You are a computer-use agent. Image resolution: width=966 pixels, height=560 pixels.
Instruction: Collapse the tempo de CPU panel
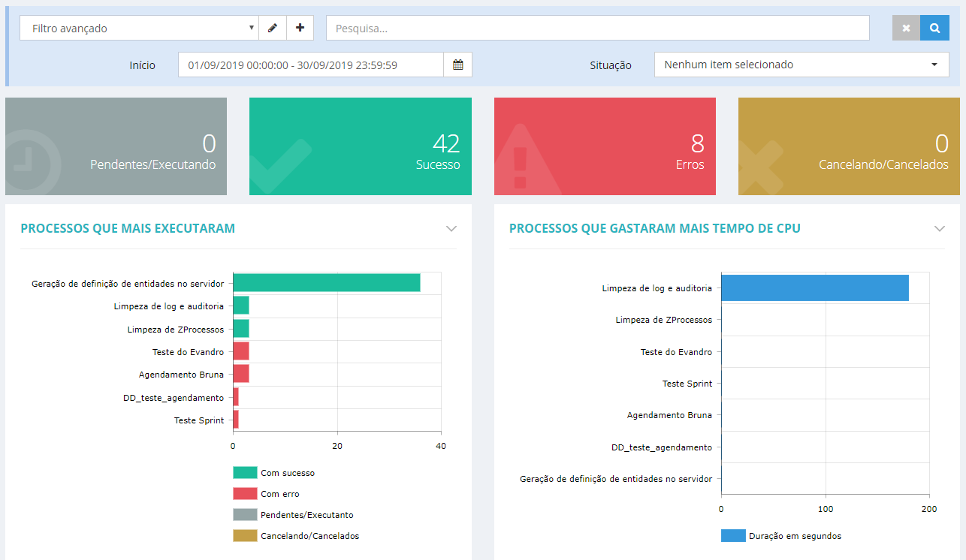[x=940, y=228]
